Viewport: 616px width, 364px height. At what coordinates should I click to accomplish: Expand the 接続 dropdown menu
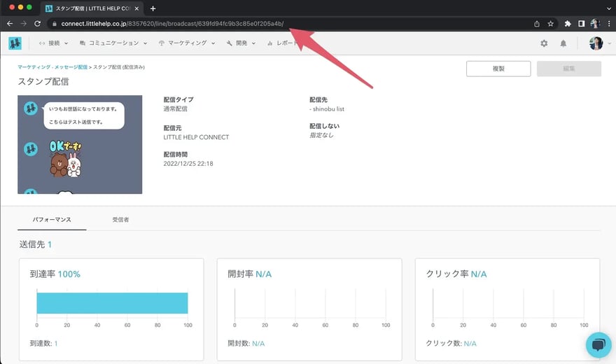(54, 43)
